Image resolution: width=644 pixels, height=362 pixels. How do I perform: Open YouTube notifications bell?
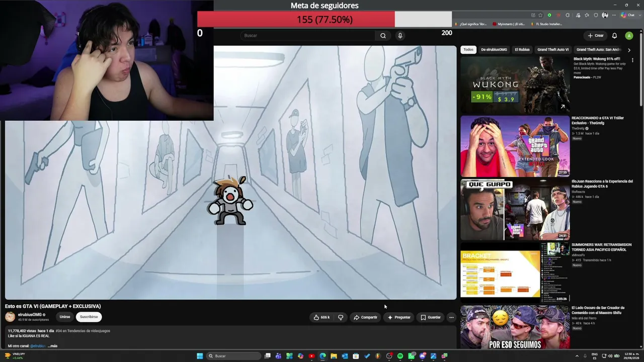coord(614,36)
